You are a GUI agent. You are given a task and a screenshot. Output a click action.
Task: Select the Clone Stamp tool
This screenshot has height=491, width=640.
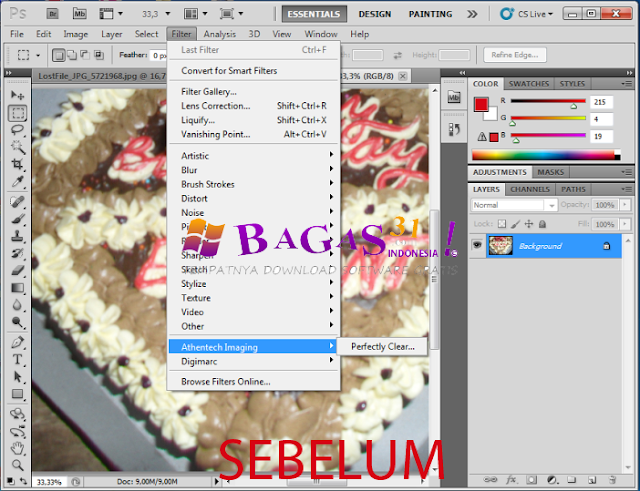(x=17, y=236)
